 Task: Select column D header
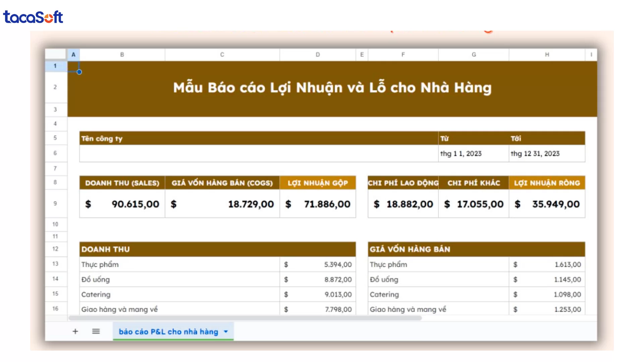tap(317, 54)
